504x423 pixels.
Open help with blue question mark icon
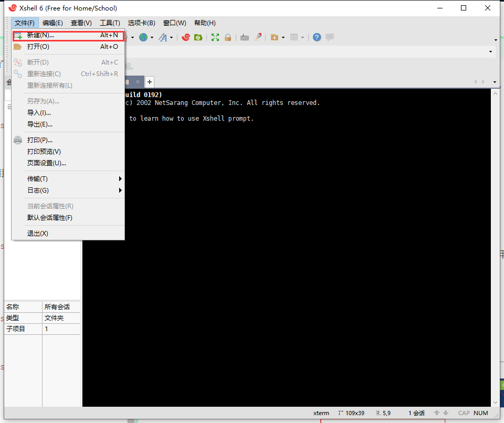point(317,37)
